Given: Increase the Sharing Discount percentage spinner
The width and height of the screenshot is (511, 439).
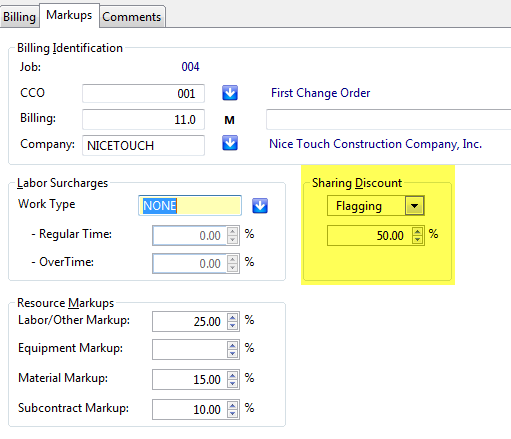Looking at the screenshot, I should (x=417, y=231).
